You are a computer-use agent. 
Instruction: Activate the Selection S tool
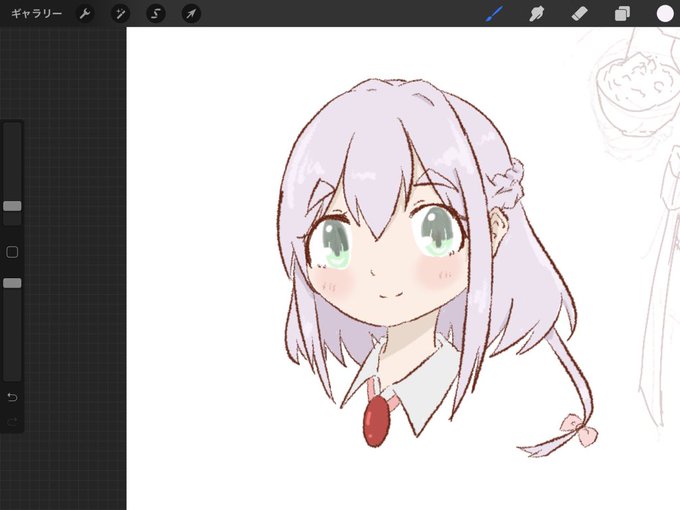click(156, 14)
